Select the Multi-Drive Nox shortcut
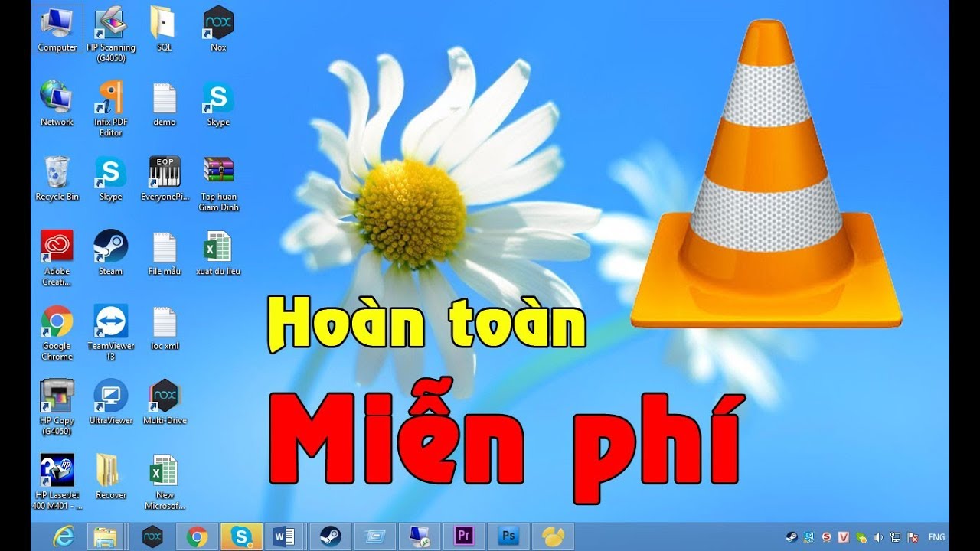The width and height of the screenshot is (980, 551). (x=165, y=403)
